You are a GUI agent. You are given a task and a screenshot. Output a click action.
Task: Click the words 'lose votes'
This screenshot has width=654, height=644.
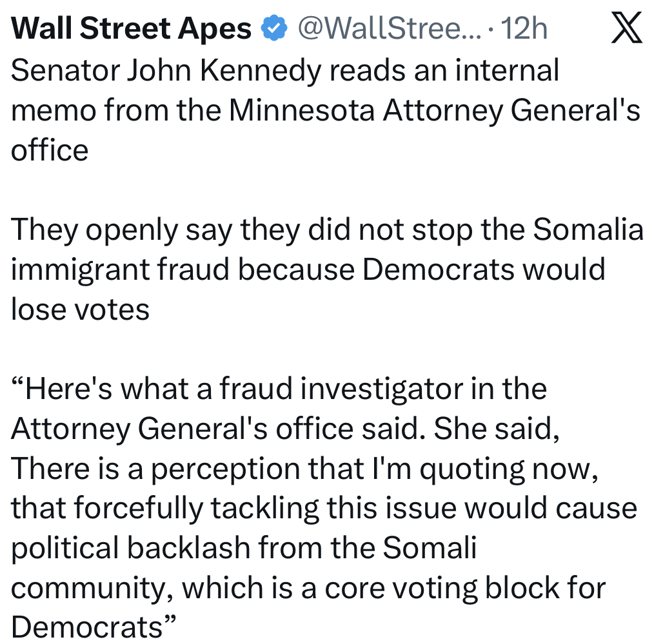[x=81, y=310]
